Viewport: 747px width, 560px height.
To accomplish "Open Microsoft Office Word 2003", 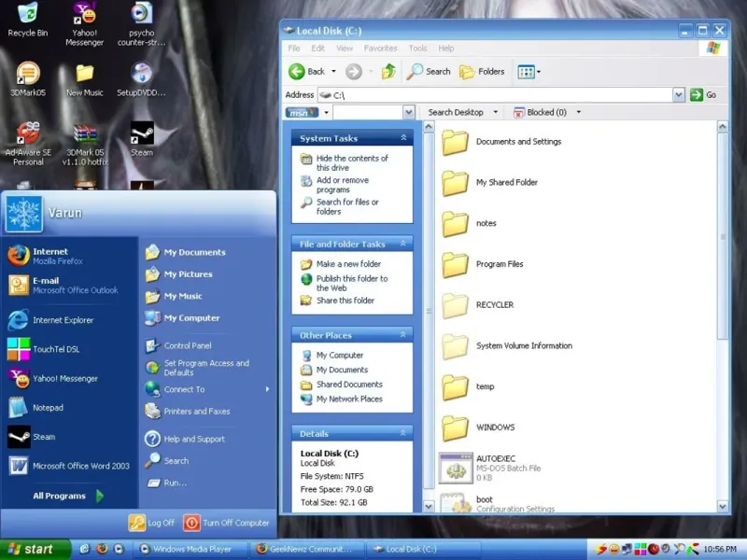I will (80, 466).
